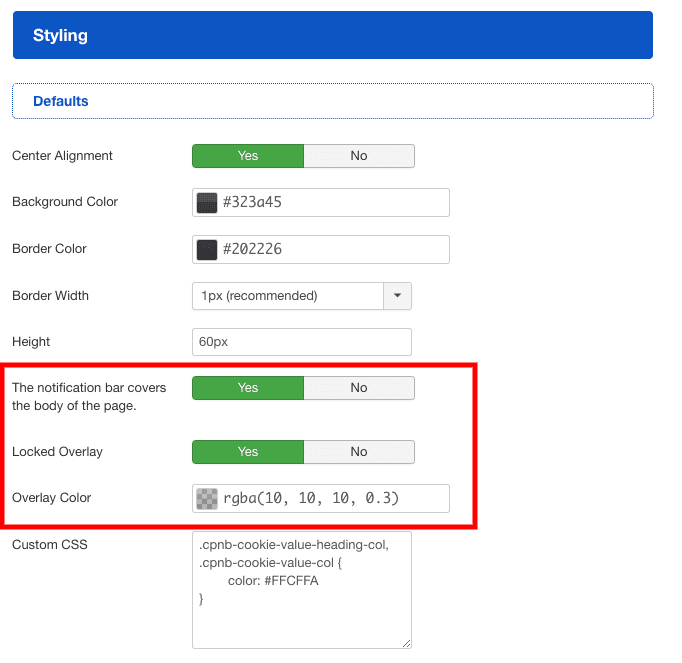
Task: Enable notification bar covers body option
Action: coord(248,388)
